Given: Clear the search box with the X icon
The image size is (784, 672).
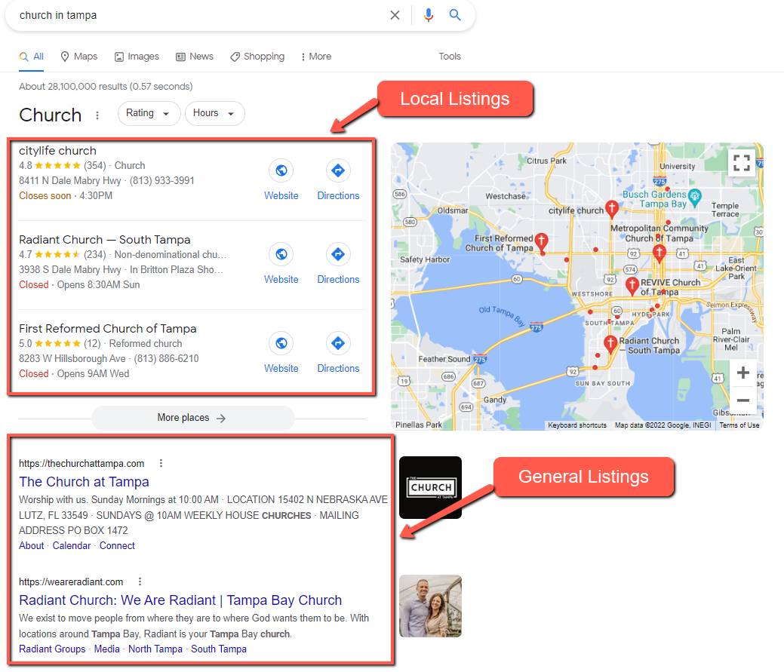Looking at the screenshot, I should click(395, 16).
